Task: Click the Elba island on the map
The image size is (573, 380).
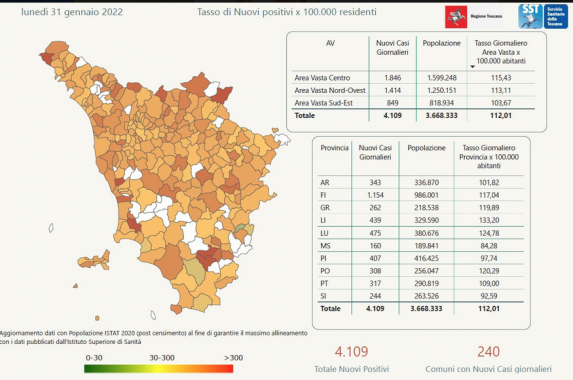Action: [94, 260]
